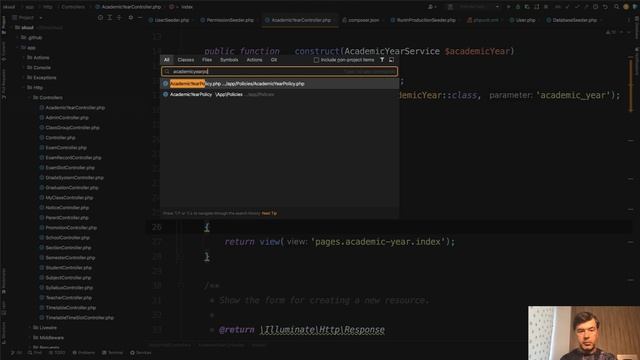Expand the Actions folder
640x360 pixels.
coord(24,58)
